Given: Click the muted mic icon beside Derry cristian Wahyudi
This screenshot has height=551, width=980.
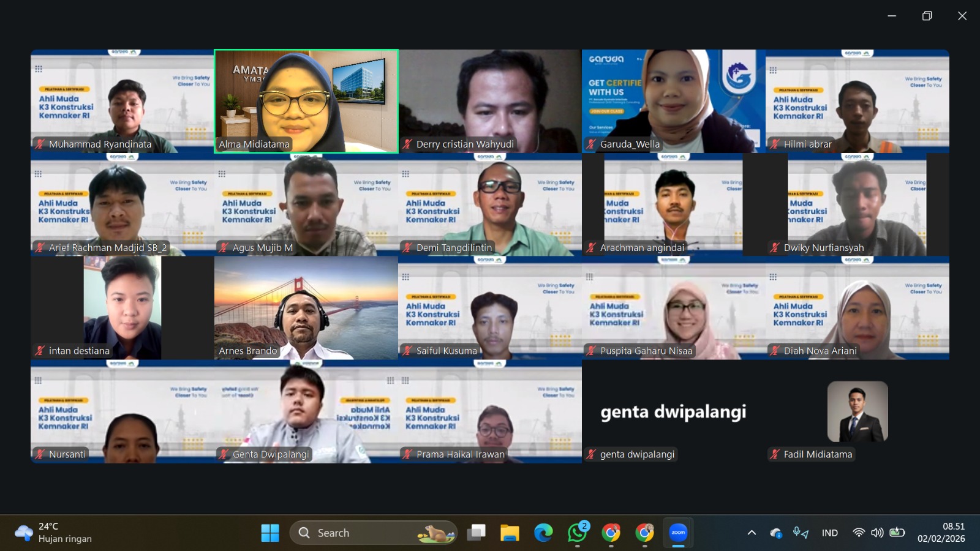Looking at the screenshot, I should point(407,144).
